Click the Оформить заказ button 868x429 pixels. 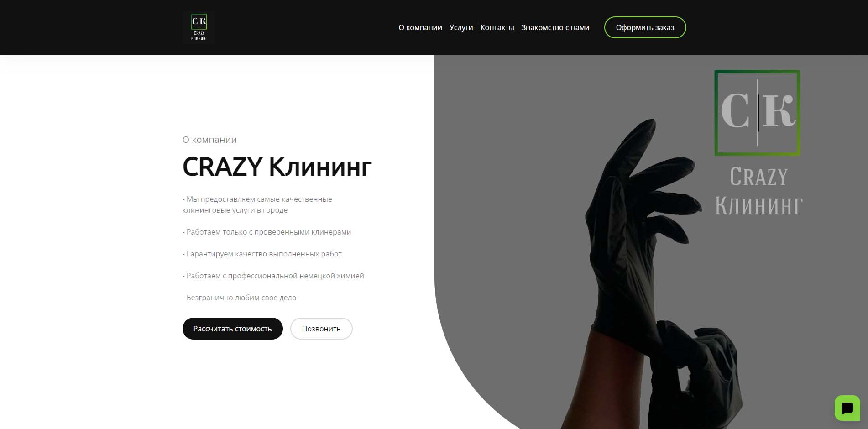coord(645,27)
